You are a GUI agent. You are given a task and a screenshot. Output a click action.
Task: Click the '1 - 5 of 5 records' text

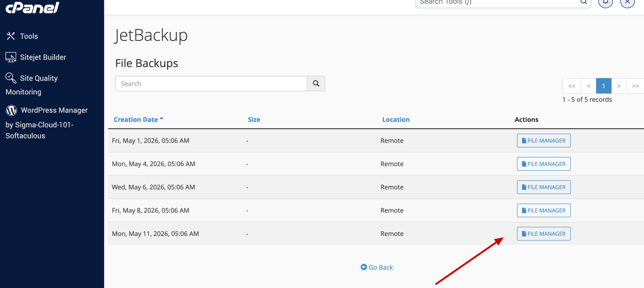point(587,100)
